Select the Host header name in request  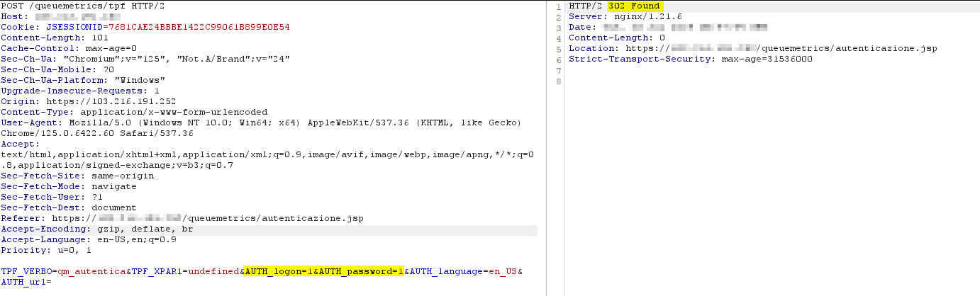(x=13, y=16)
